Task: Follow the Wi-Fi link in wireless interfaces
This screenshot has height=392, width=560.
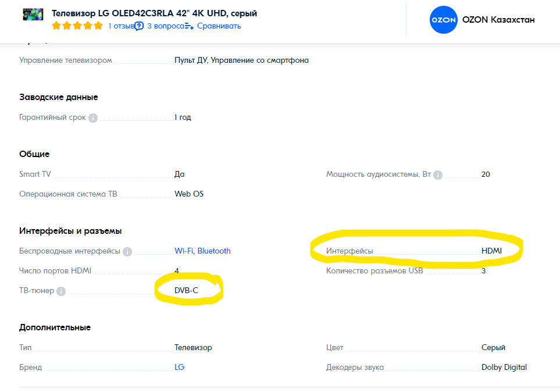Action: (x=184, y=251)
